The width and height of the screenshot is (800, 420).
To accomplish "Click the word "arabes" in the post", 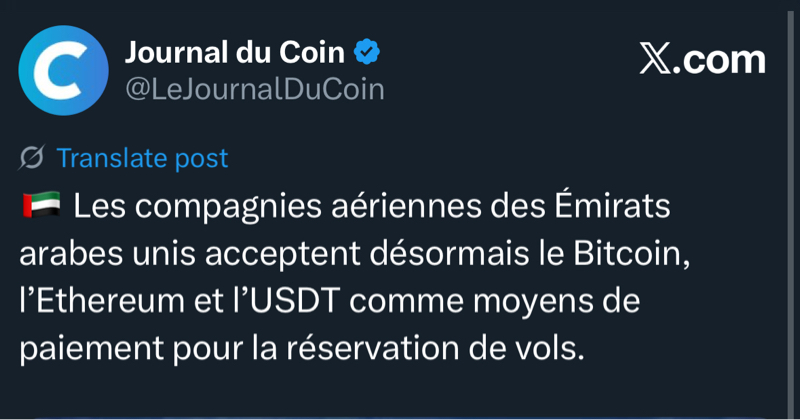I will click(70, 254).
